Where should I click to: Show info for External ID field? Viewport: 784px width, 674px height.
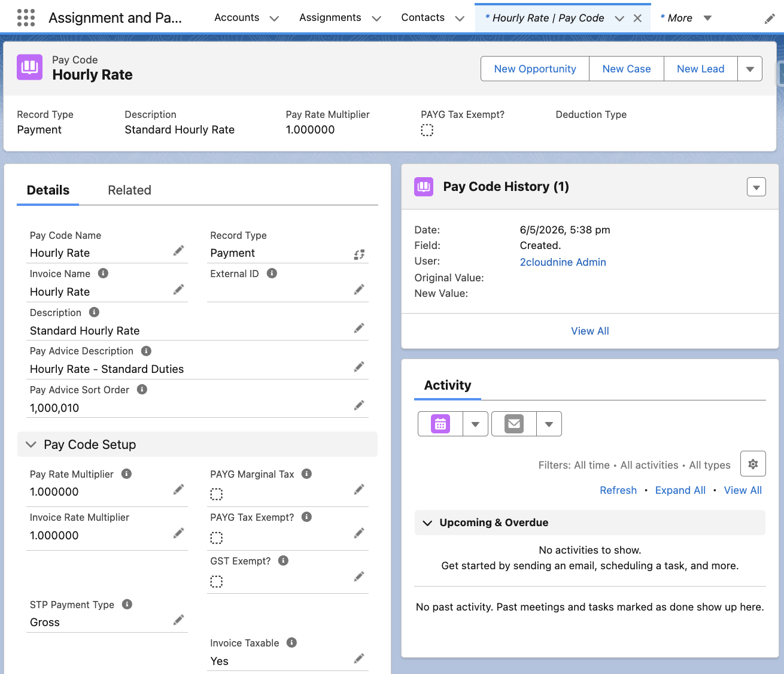pos(272,273)
